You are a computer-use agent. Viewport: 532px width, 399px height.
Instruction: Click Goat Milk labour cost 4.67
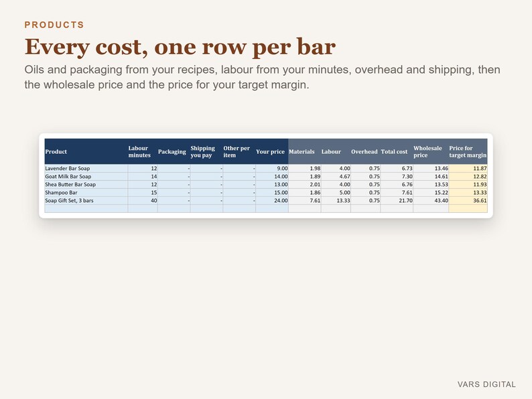coord(336,177)
